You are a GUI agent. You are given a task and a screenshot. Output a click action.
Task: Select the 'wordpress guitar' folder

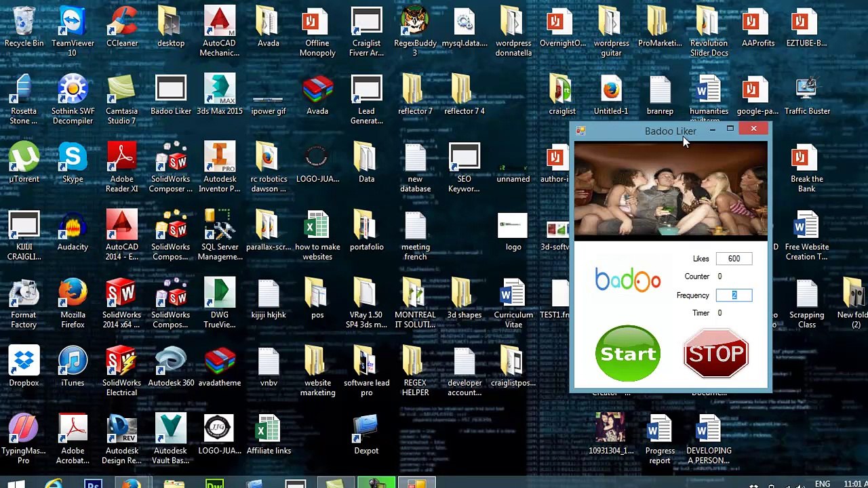pos(611,31)
